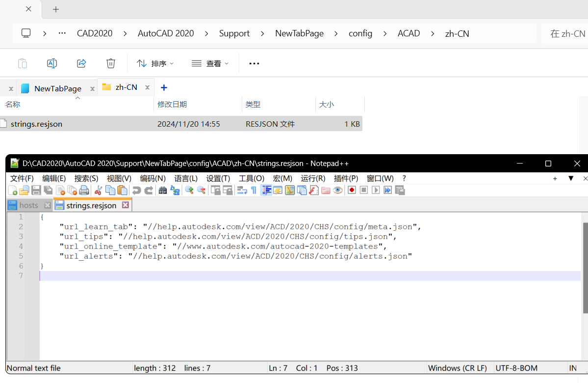Toggle show all characters paragraph icon

click(253, 190)
